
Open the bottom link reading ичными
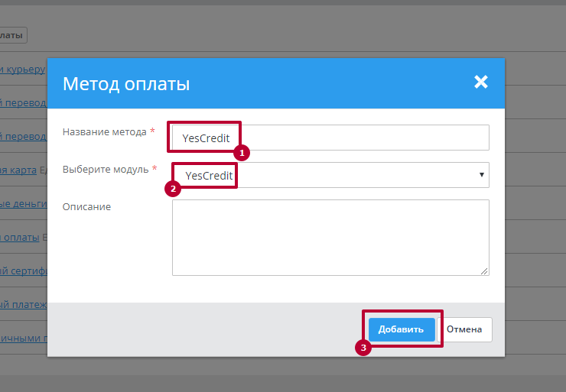click(23, 339)
